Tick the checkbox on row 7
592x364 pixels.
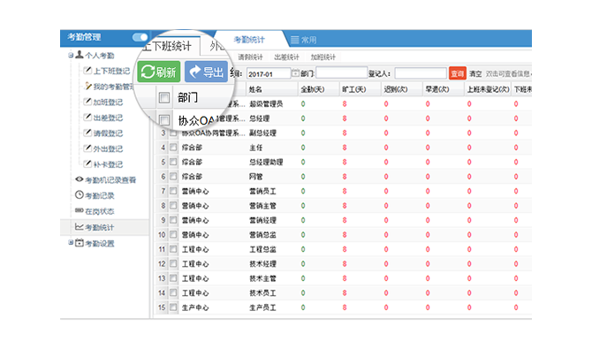tap(173, 191)
